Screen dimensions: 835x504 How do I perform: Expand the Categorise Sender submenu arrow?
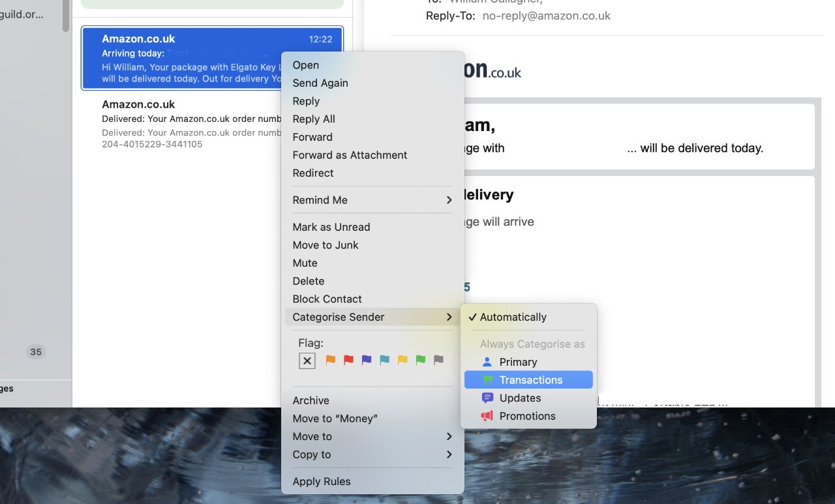click(449, 317)
